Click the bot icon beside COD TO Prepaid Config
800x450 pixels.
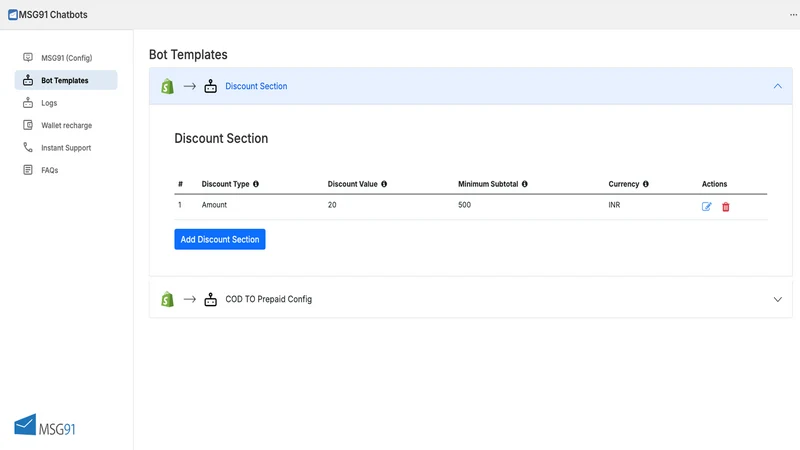(x=210, y=299)
